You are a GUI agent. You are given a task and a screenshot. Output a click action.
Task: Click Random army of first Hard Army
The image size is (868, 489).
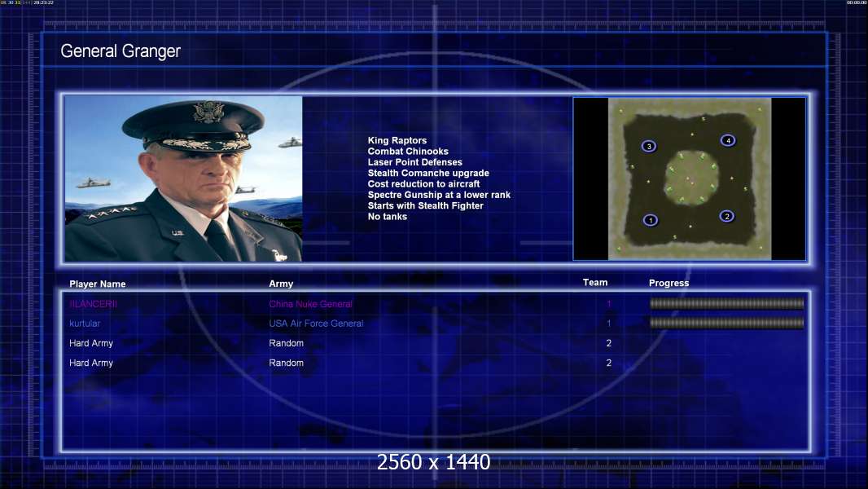(286, 343)
